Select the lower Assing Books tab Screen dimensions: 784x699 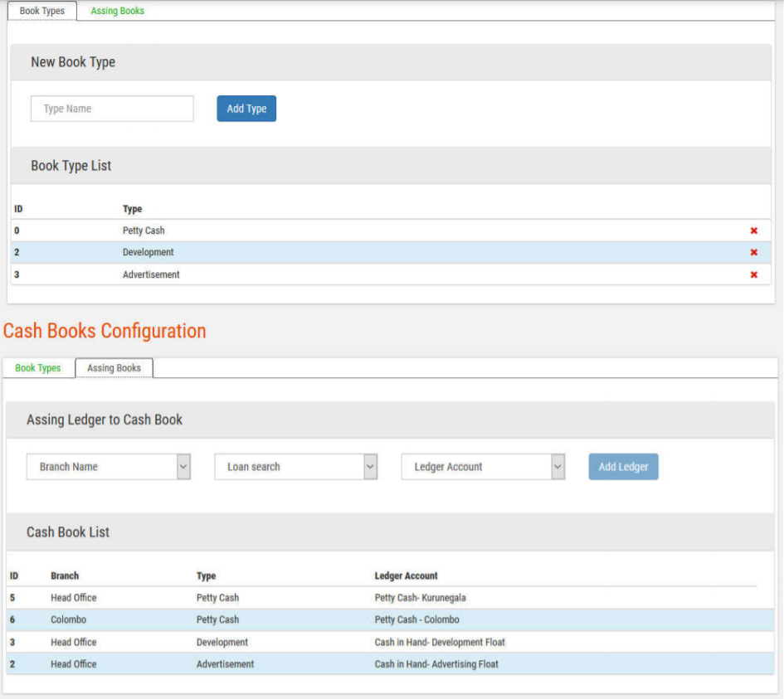click(114, 368)
